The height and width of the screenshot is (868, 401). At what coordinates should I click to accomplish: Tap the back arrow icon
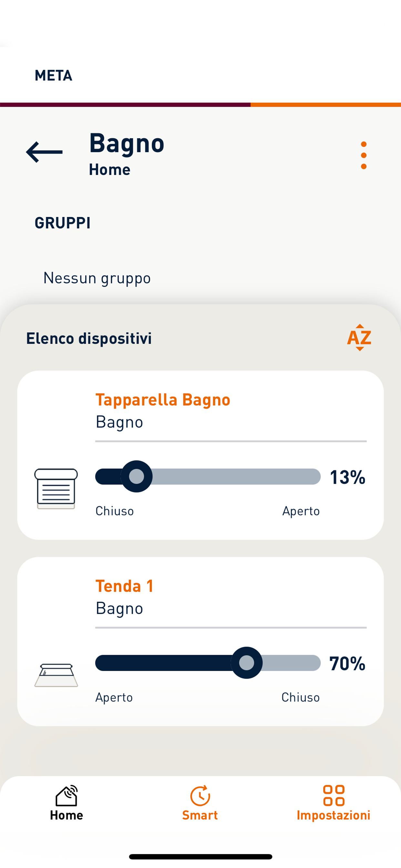coord(44,152)
